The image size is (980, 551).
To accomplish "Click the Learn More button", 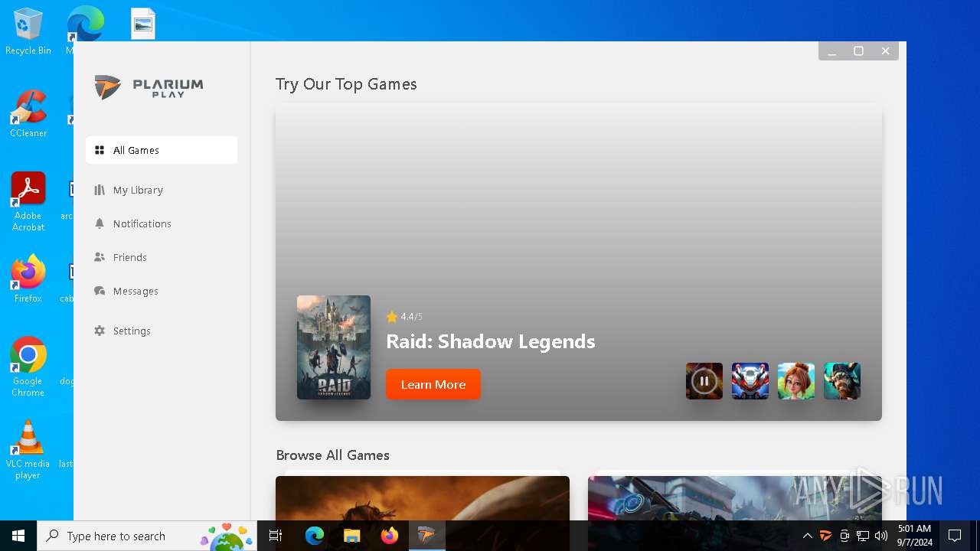I will (433, 384).
